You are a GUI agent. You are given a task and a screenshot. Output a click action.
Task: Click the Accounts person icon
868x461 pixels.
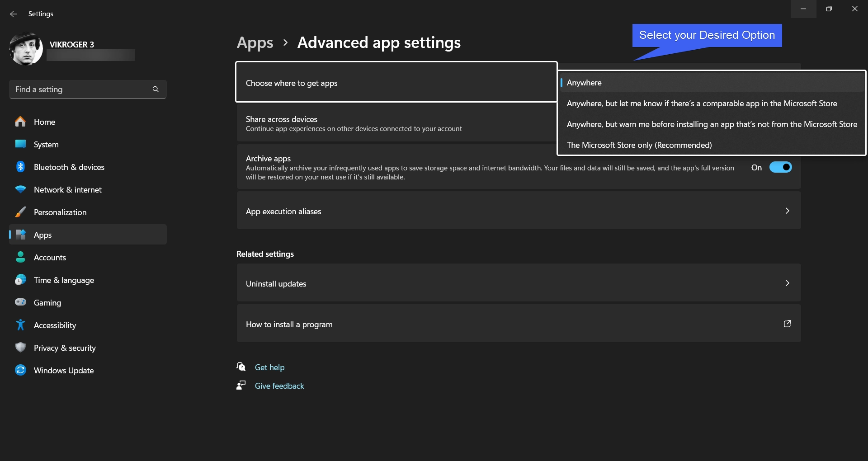point(20,257)
